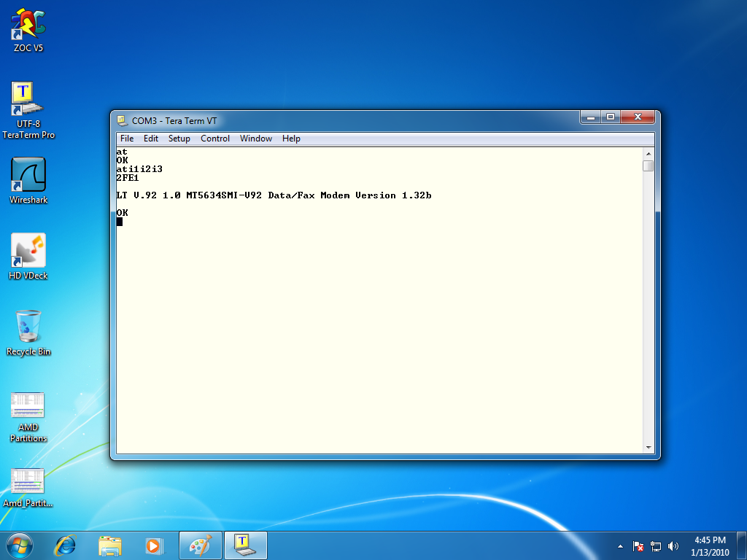The height and width of the screenshot is (560, 747).
Task: Open the Control menu in Tera Term
Action: [x=215, y=139]
